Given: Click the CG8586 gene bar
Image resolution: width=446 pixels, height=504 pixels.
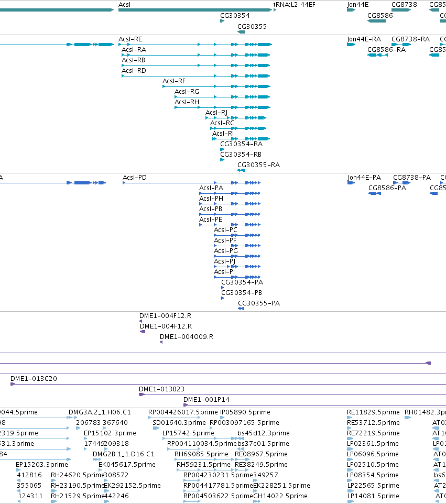Looking at the screenshot, I should (x=376, y=21).
